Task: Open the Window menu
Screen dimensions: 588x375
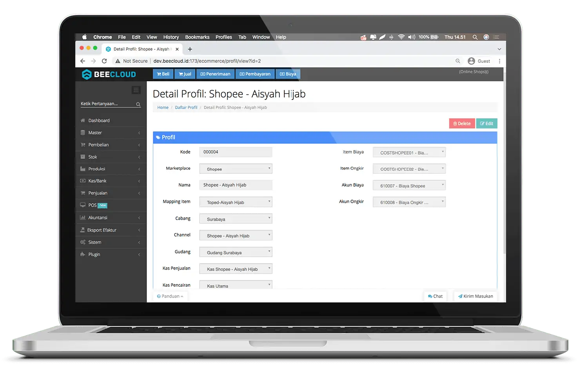Action: coord(261,37)
